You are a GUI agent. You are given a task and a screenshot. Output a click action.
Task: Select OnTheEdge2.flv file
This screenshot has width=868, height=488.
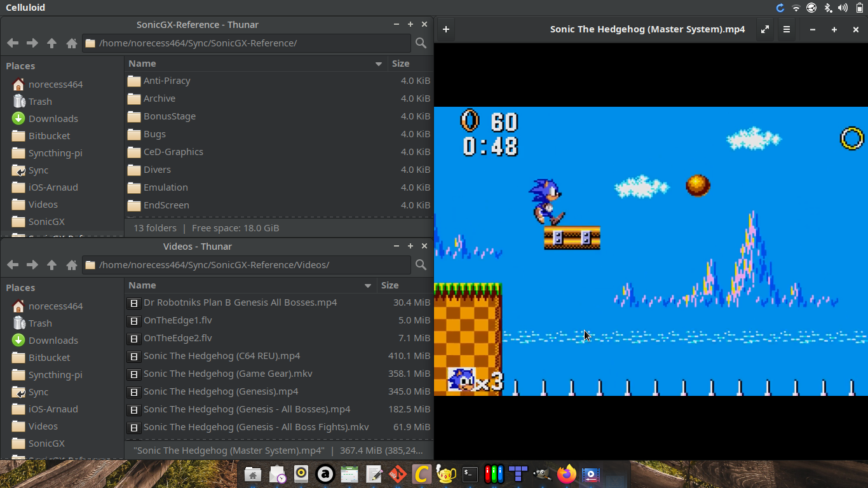278,338
